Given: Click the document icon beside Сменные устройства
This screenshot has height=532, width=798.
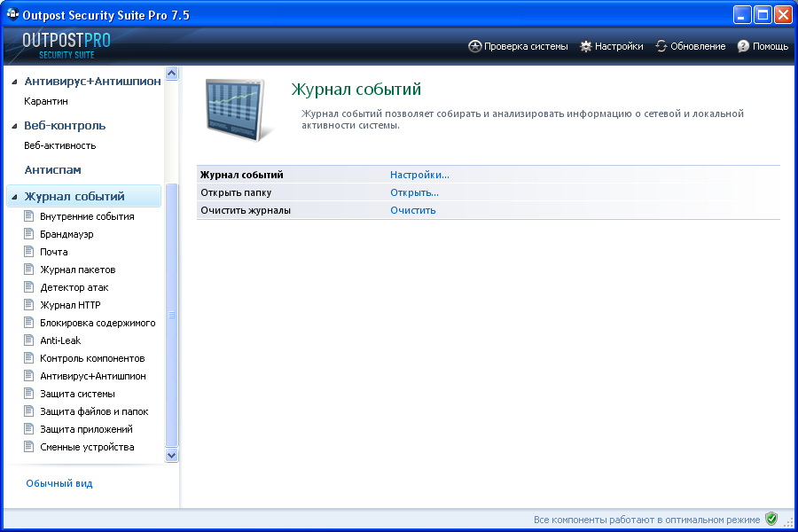Looking at the screenshot, I should [29, 447].
